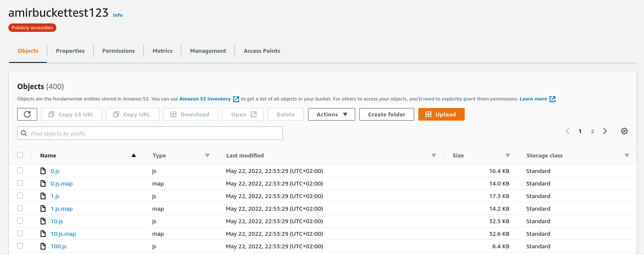Click the 32.6 KB size cell
This screenshot has width=644, height=255.
point(499,234)
